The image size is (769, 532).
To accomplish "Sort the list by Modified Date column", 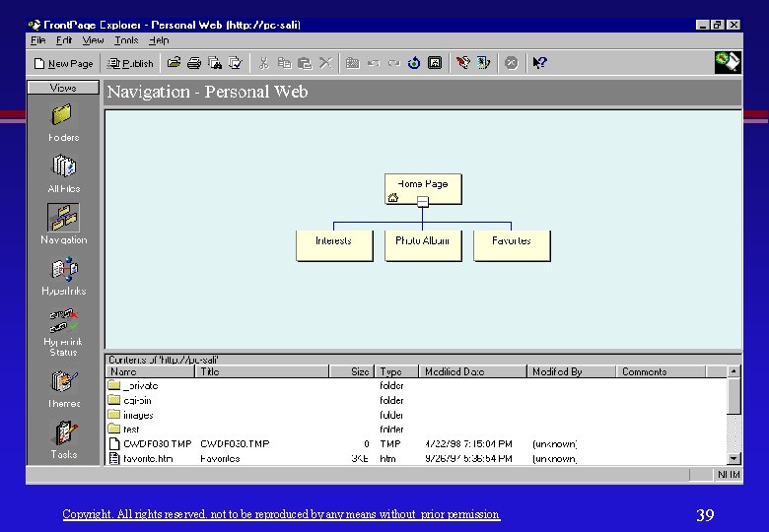I will (472, 371).
